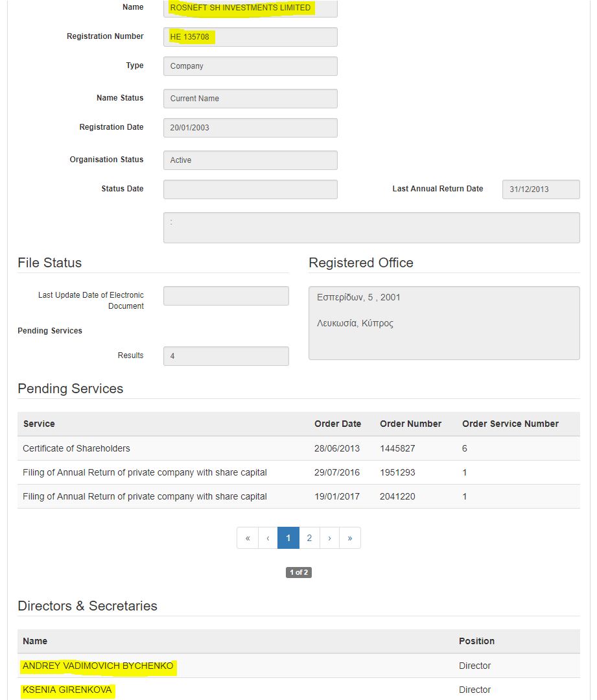Click the Registration Date field
Viewport: 597px width, 700px height.
250,128
